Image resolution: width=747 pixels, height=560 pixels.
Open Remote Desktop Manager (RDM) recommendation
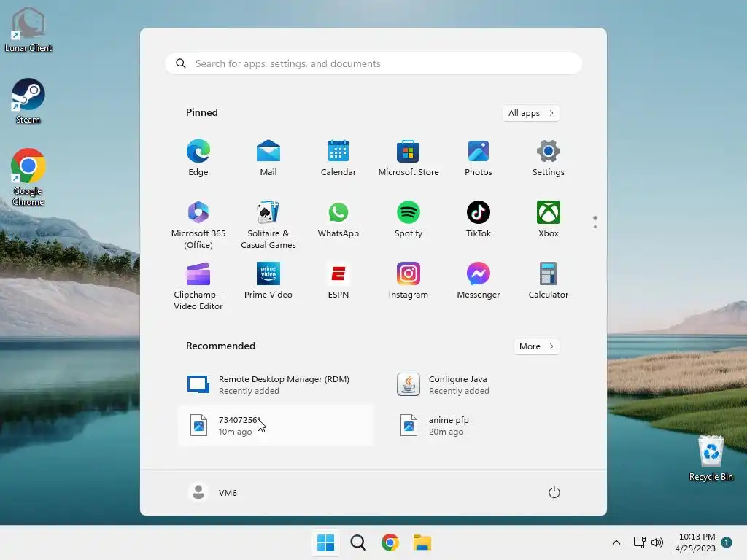pyautogui.click(x=276, y=385)
